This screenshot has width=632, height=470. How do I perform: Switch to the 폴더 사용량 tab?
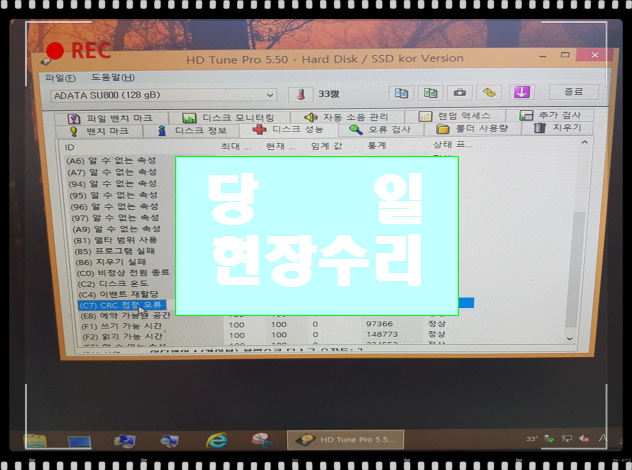(472, 129)
